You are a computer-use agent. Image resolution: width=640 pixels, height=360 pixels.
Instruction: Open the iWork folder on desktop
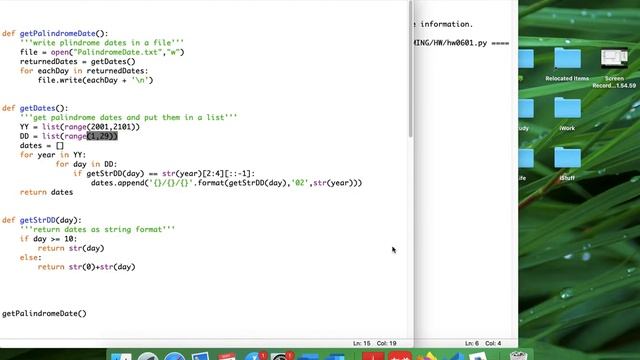point(567,109)
